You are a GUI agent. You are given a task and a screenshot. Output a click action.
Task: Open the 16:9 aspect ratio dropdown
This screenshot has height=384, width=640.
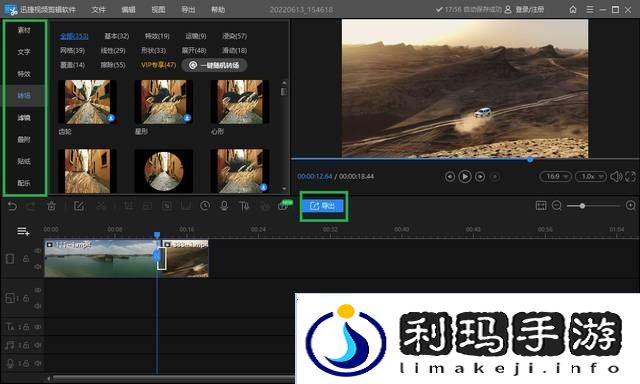click(x=556, y=176)
